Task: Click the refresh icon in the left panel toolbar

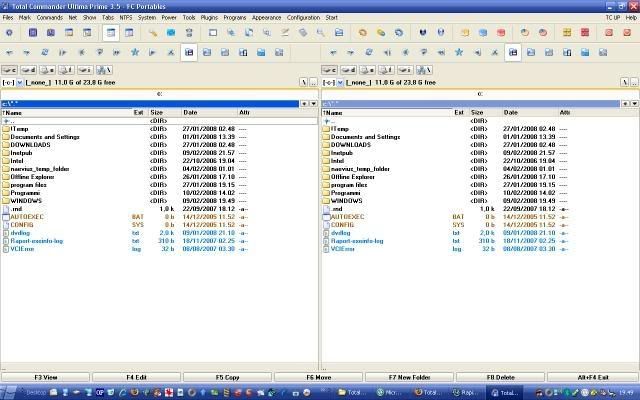Action: [x=45, y=52]
